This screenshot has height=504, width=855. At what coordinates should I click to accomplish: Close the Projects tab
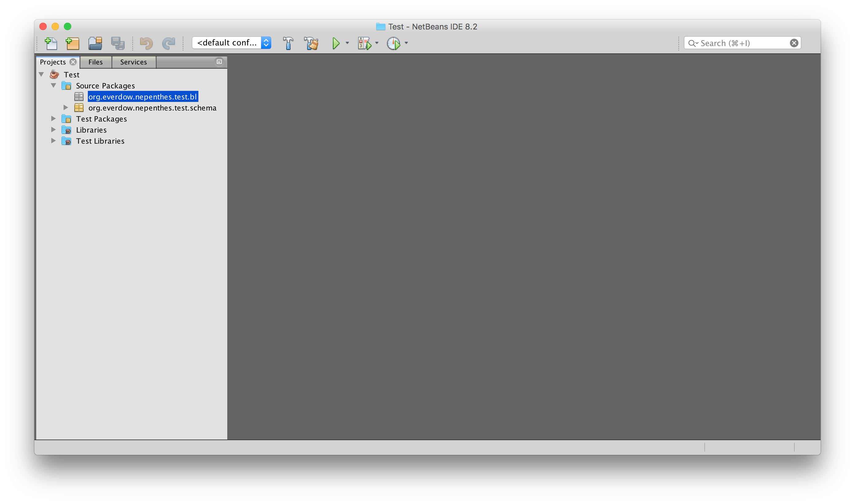coord(73,62)
